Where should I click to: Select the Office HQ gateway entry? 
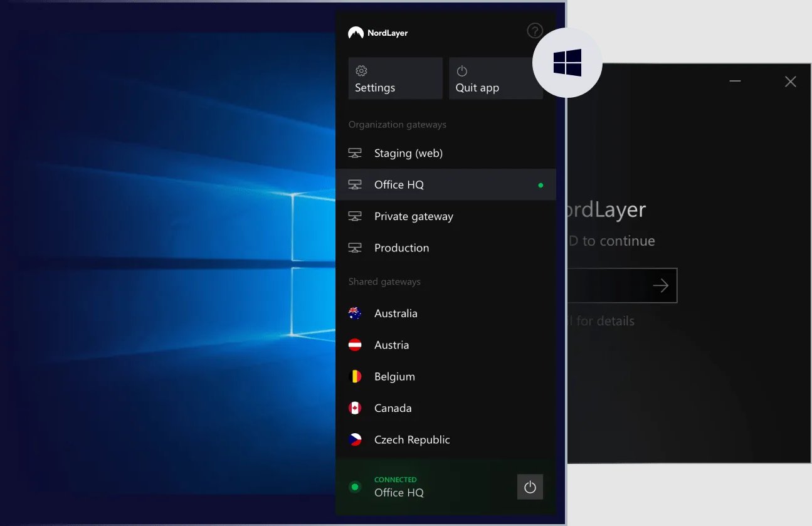click(399, 185)
